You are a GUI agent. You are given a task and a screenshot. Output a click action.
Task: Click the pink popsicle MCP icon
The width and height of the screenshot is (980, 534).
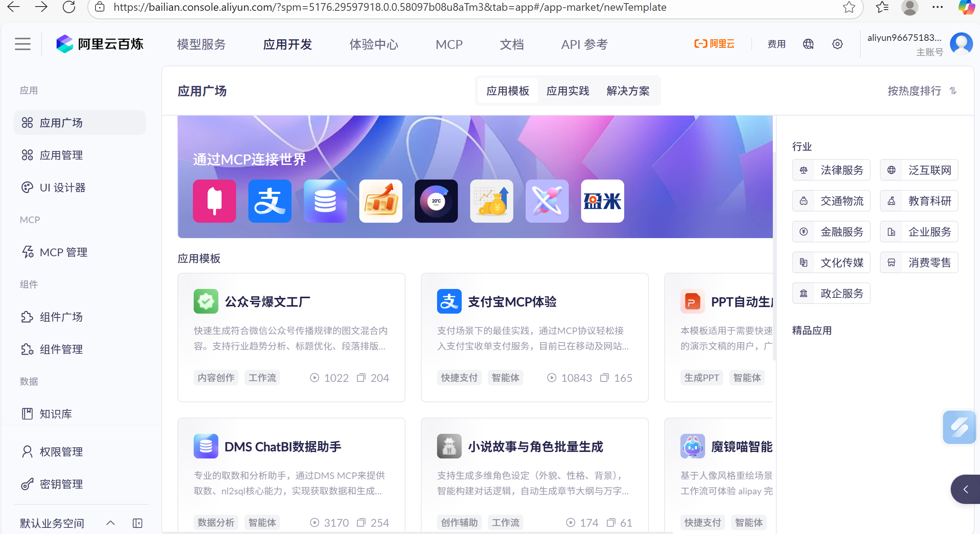214,201
